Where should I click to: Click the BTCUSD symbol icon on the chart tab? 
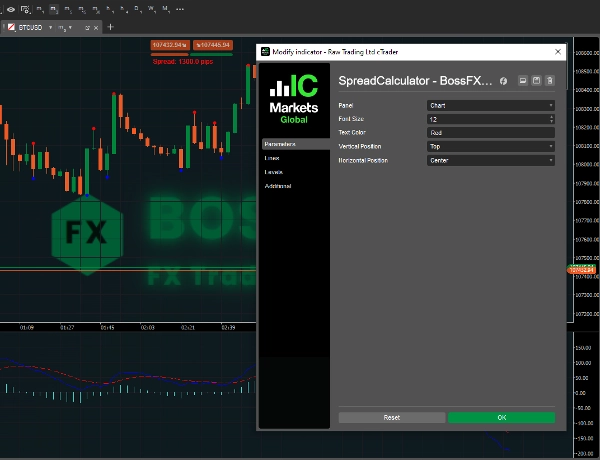(x=11, y=27)
